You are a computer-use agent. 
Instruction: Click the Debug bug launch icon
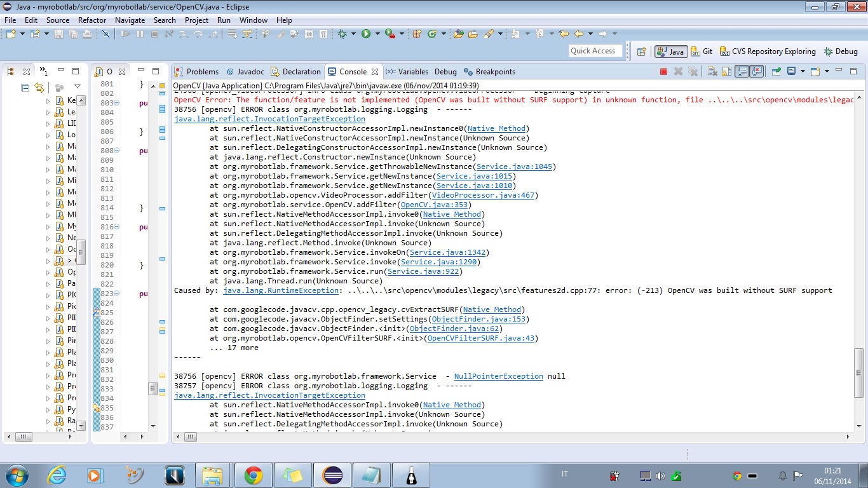tap(342, 34)
